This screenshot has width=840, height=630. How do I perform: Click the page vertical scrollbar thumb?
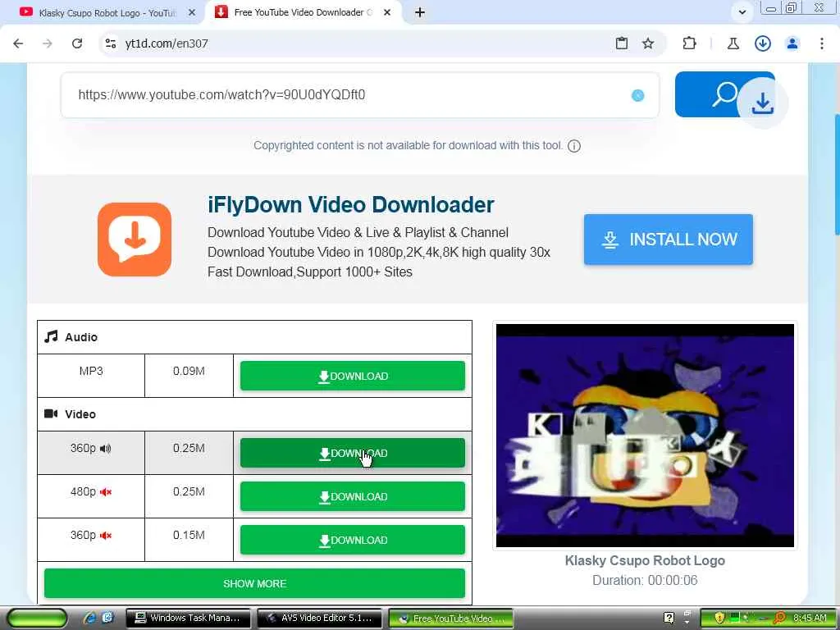837,174
